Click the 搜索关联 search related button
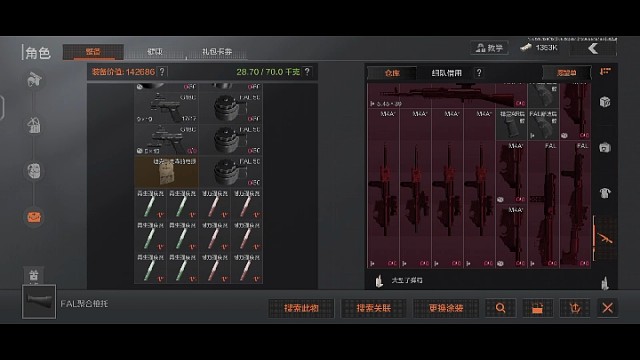 pyautogui.click(x=373, y=308)
